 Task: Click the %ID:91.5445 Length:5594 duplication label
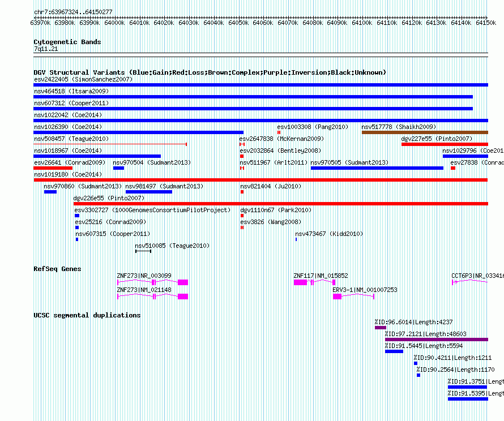[x=424, y=346]
